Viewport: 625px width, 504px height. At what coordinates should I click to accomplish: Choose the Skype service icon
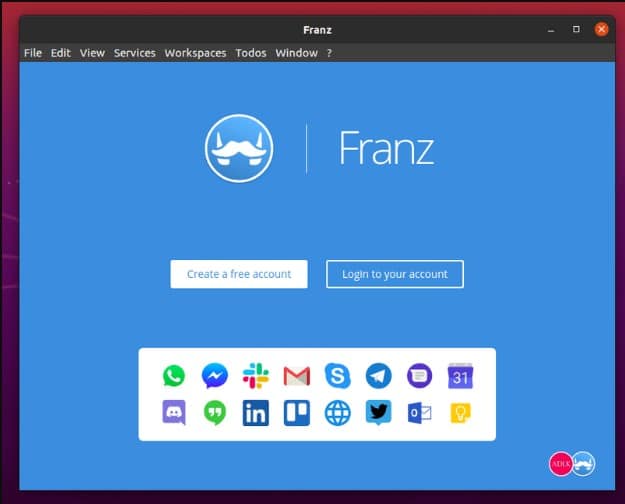pos(338,376)
